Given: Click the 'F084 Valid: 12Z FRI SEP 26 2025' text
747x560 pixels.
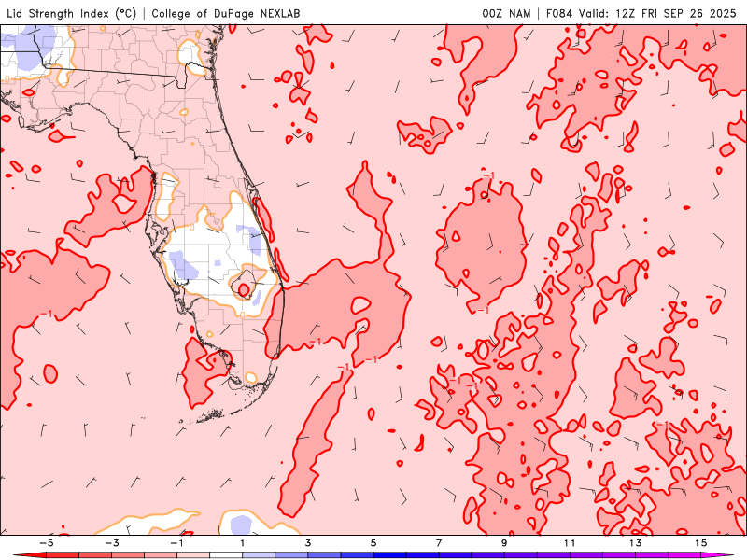Looking at the screenshot, I should coord(641,13).
